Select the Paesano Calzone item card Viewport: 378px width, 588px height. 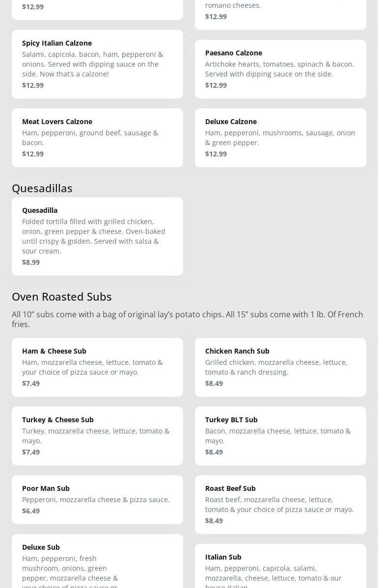(280, 69)
